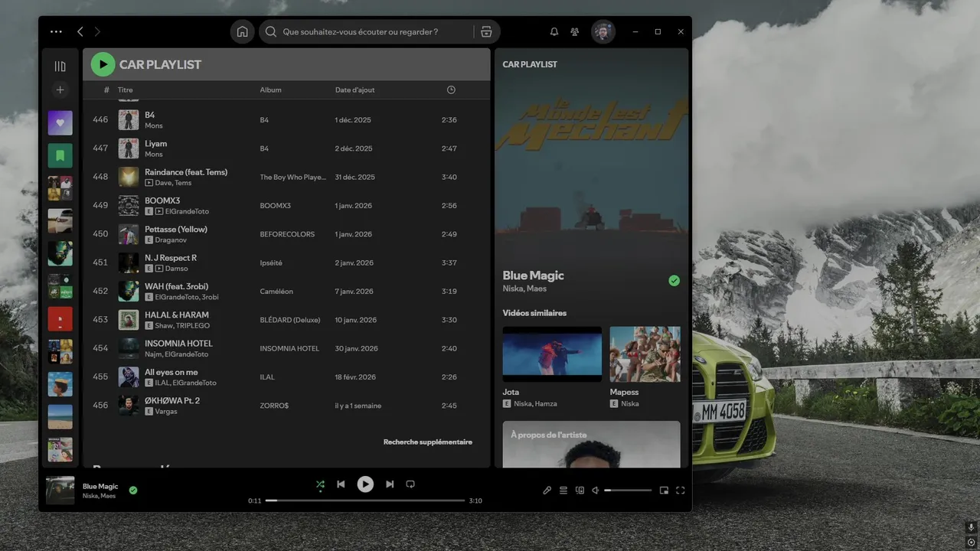Toggle repeat mode
The image size is (980, 551).
410,484
